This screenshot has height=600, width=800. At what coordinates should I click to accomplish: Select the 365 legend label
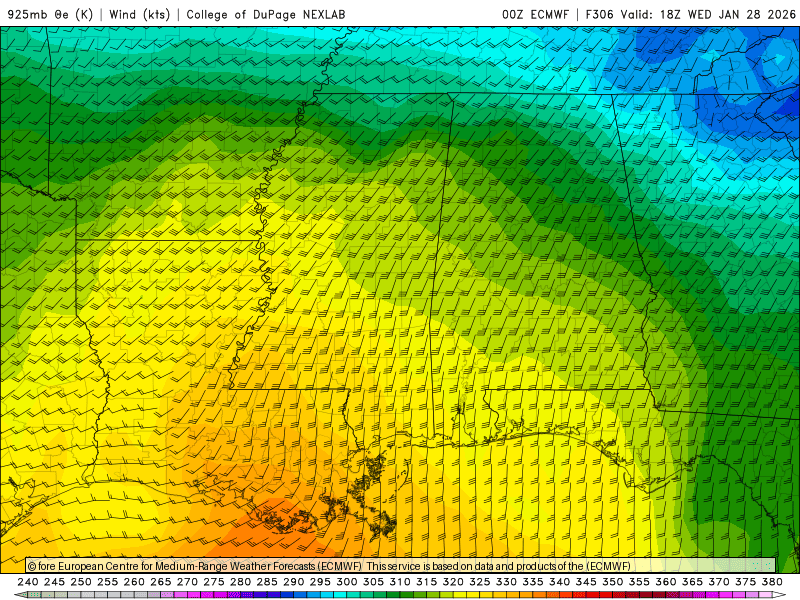pos(692,582)
